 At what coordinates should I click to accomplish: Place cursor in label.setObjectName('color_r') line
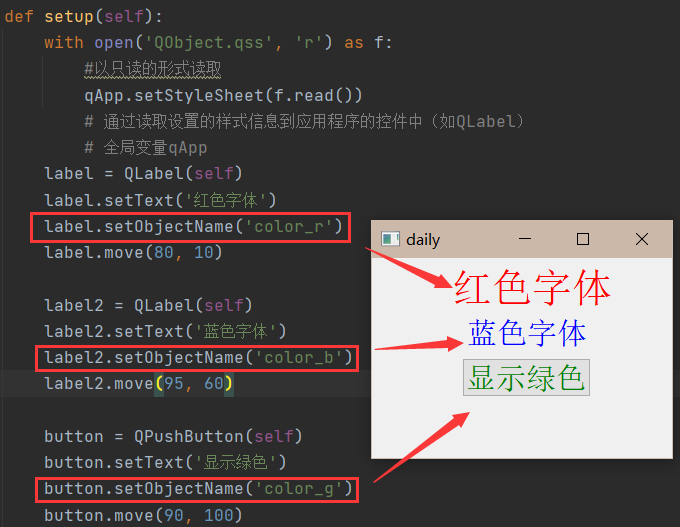[193, 226]
